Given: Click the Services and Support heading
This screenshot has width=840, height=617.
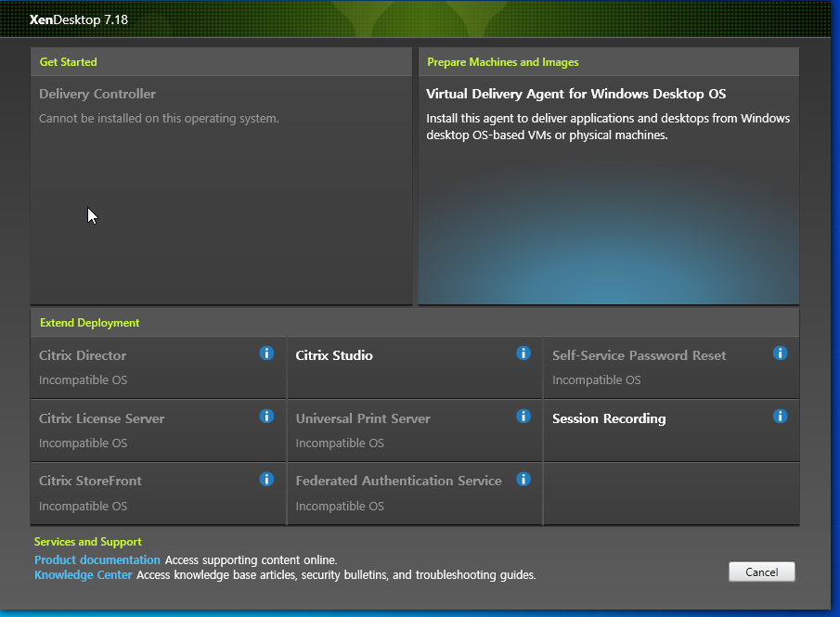Looking at the screenshot, I should click(88, 542).
